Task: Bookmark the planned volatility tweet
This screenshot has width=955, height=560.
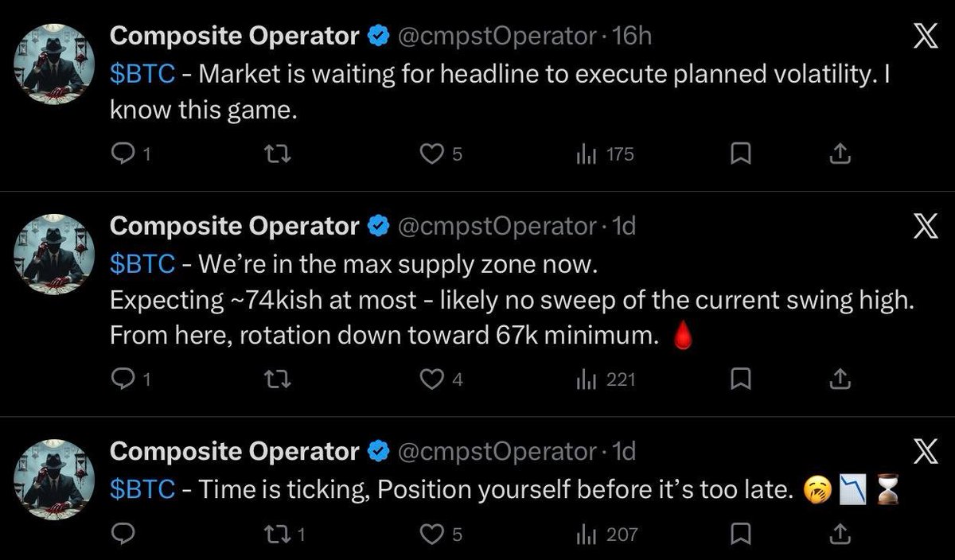Action: pos(740,155)
